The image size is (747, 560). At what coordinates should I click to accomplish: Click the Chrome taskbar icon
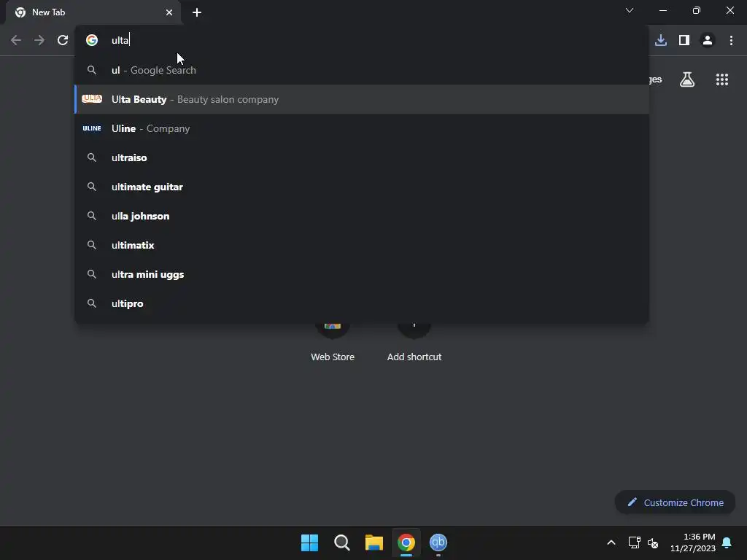click(x=406, y=542)
